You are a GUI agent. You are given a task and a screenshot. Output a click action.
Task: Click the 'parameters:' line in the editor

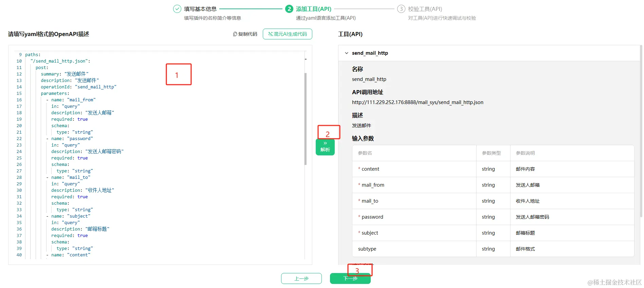click(x=55, y=93)
